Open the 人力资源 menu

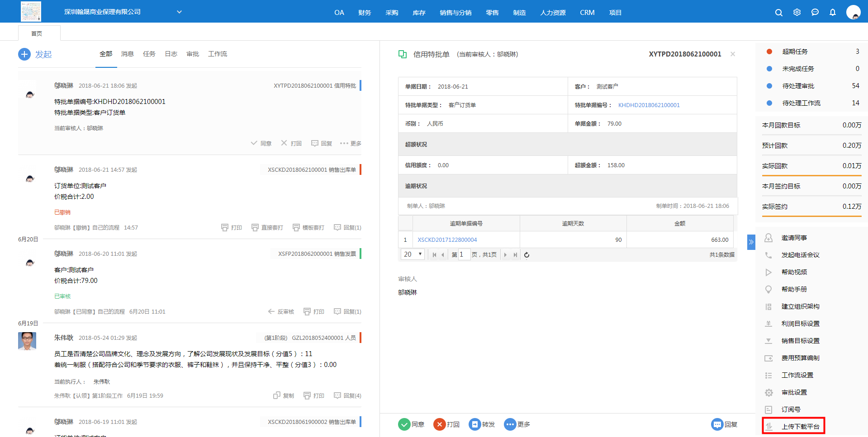pos(553,13)
